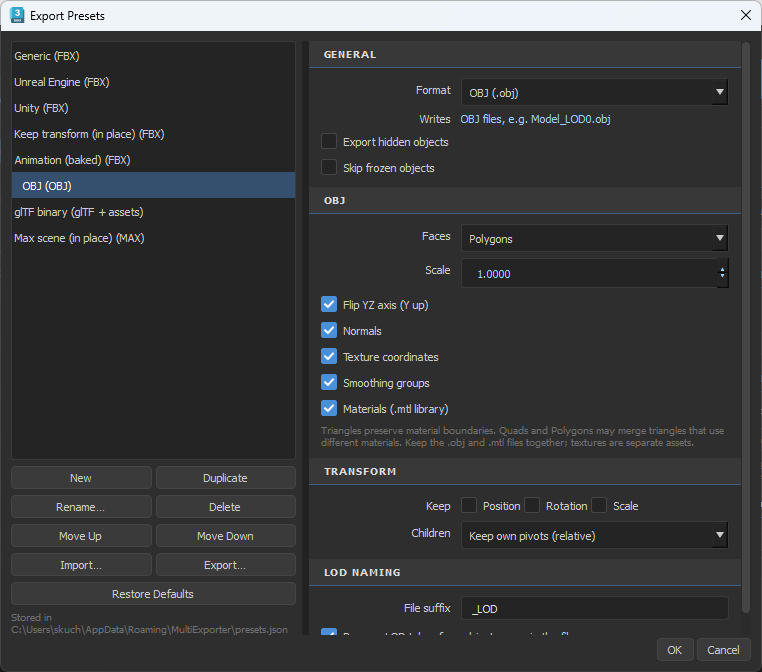Check Keep Scale checkbox in Transform
This screenshot has height=672, width=762.
[599, 505]
